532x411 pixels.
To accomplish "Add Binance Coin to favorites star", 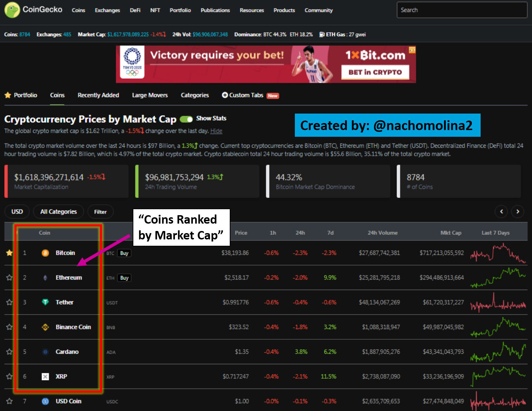I will 9,327.
